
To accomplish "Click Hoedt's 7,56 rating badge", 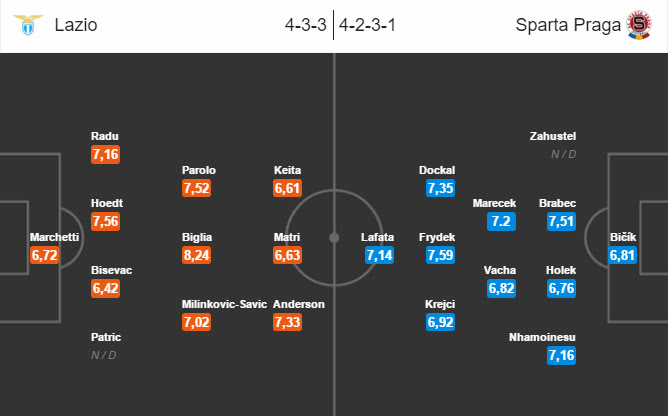I will (105, 221).
